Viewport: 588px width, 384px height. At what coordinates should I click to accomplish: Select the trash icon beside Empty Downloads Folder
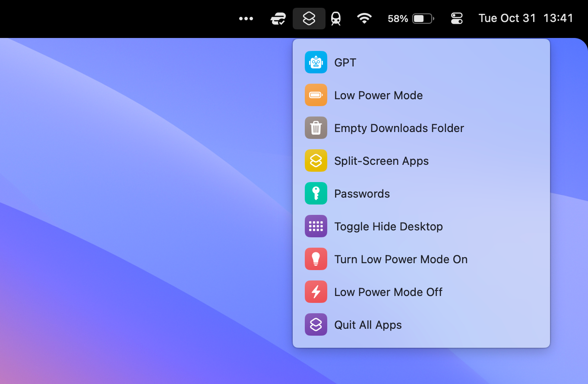(316, 128)
